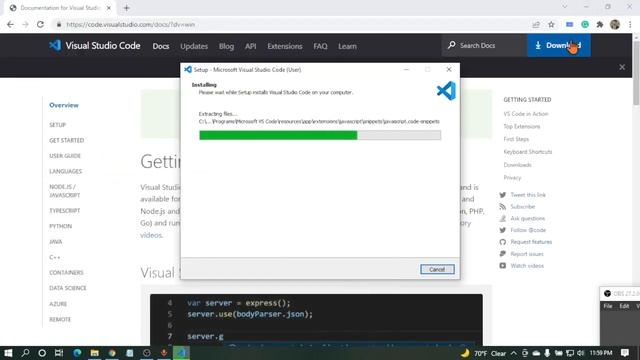Select Overview in the docs sidebar

pos(64,105)
